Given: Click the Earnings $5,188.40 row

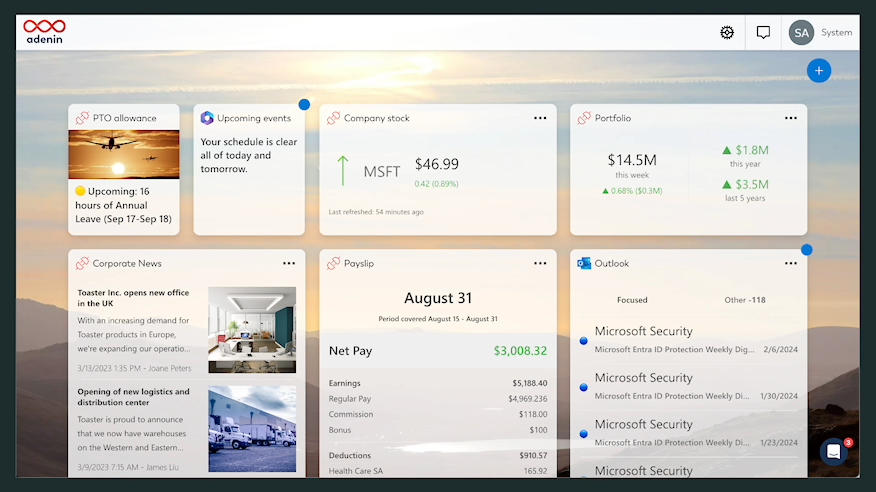Looking at the screenshot, I should click(x=438, y=383).
